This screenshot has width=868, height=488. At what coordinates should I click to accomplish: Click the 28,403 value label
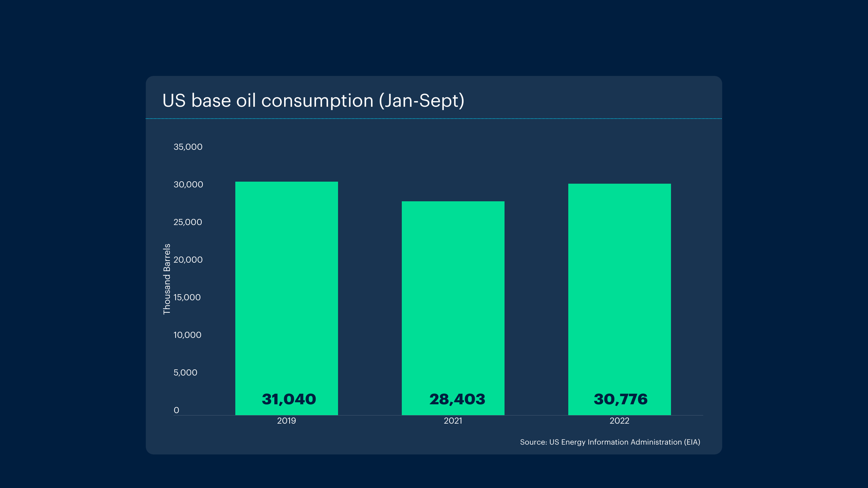457,399
